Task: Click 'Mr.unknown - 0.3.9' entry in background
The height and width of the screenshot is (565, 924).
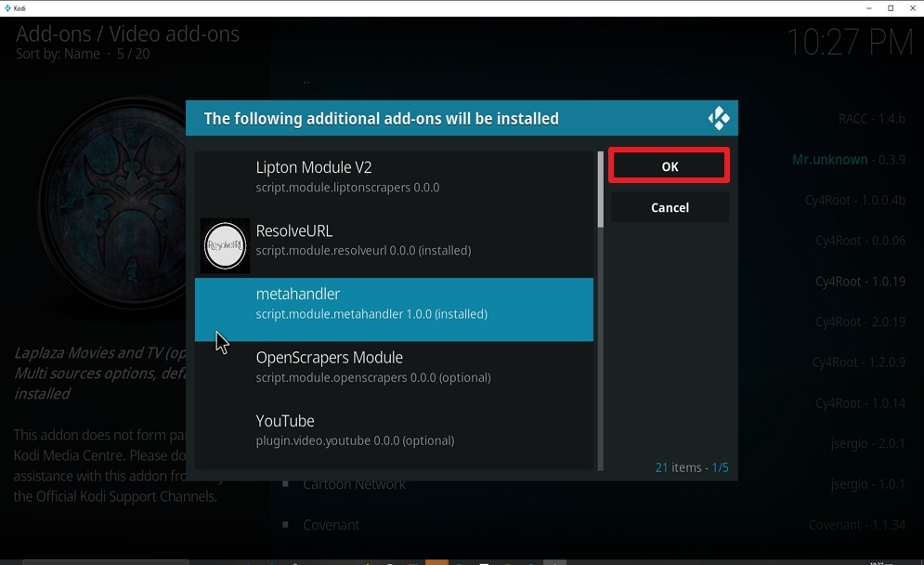Action: click(848, 159)
